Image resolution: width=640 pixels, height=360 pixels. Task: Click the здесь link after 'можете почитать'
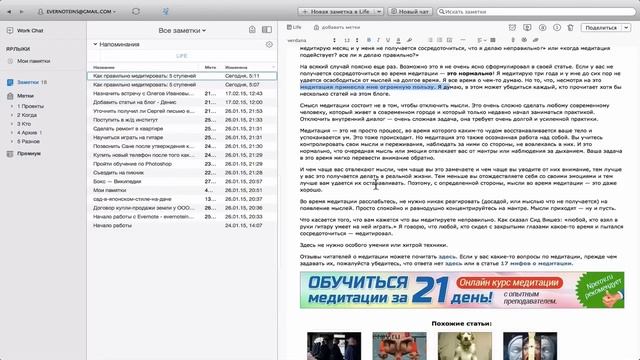[447, 257]
